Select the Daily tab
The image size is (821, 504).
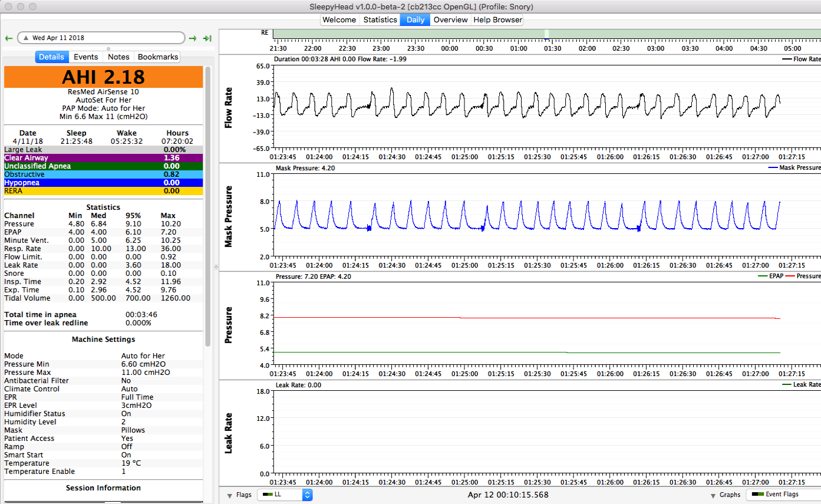click(416, 19)
